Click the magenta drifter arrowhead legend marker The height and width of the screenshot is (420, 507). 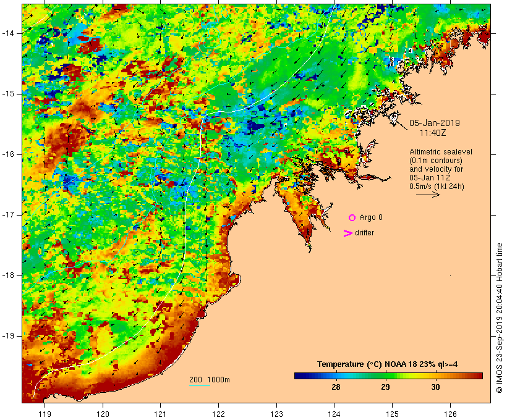348,233
